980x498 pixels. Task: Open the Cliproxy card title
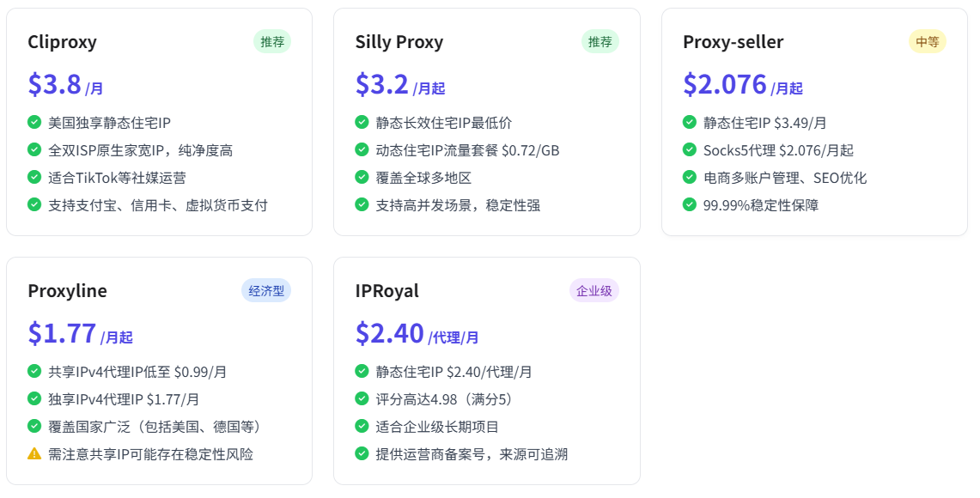[63, 42]
